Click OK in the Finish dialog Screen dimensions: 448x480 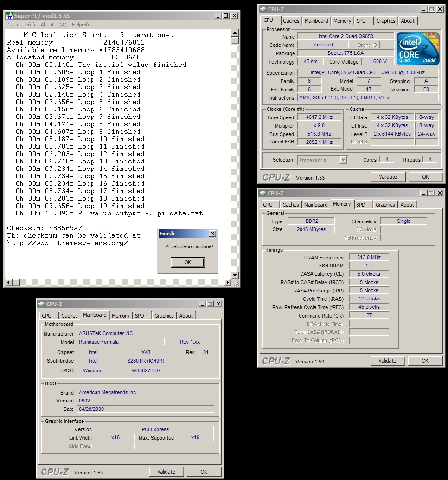pyautogui.click(x=188, y=262)
